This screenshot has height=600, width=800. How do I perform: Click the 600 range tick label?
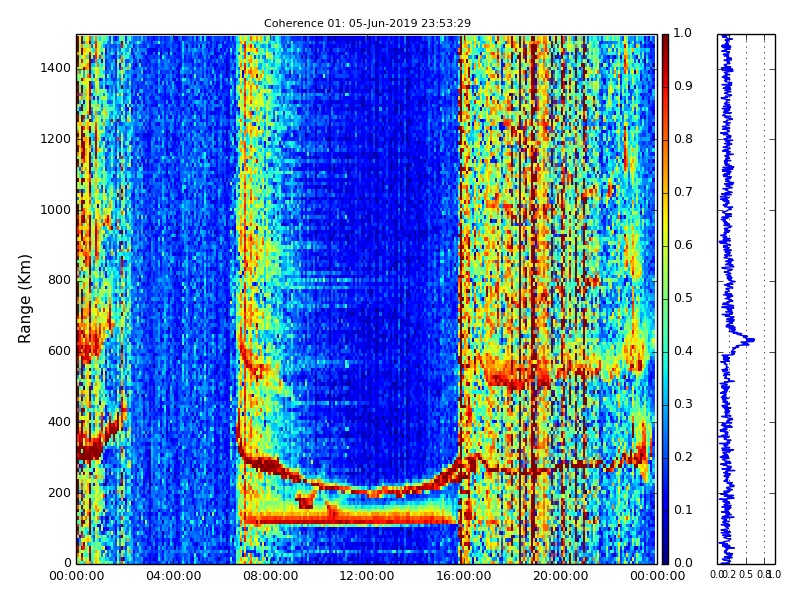(60, 351)
